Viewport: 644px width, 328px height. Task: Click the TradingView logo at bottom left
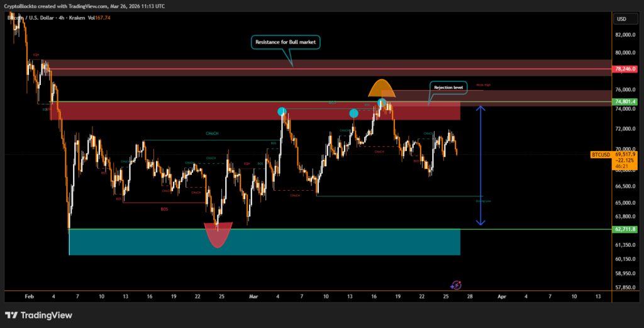pyautogui.click(x=38, y=315)
